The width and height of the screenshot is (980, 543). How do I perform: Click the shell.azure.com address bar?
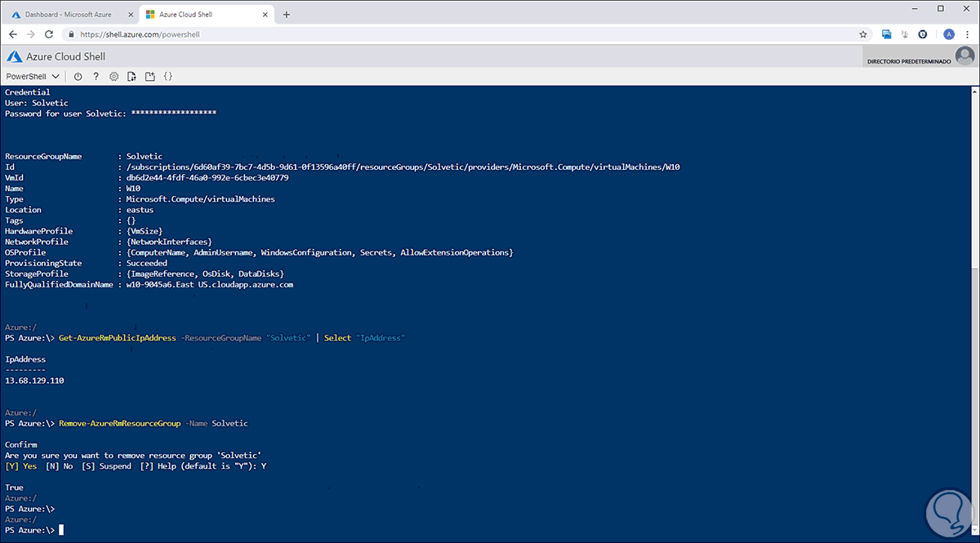tap(408, 34)
